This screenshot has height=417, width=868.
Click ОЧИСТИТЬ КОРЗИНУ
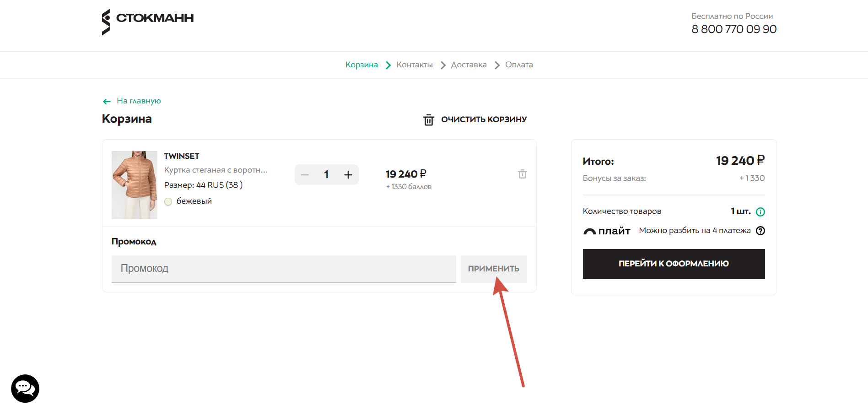coord(484,119)
